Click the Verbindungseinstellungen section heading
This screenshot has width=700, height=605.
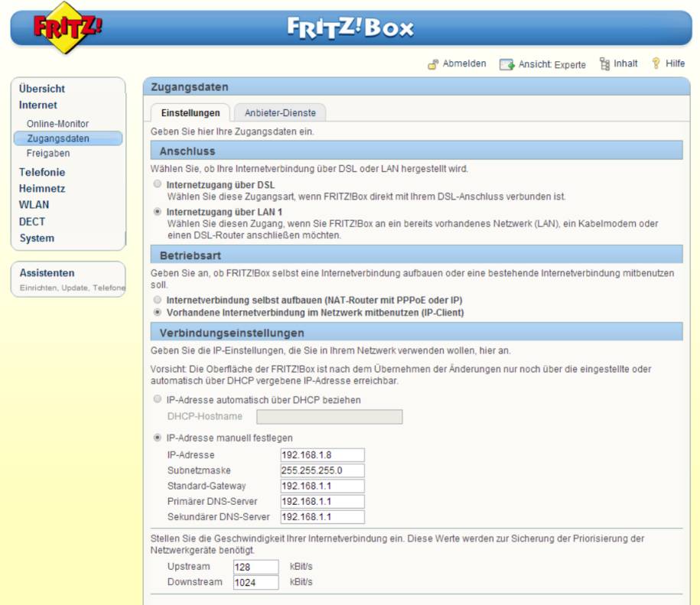click(x=232, y=333)
